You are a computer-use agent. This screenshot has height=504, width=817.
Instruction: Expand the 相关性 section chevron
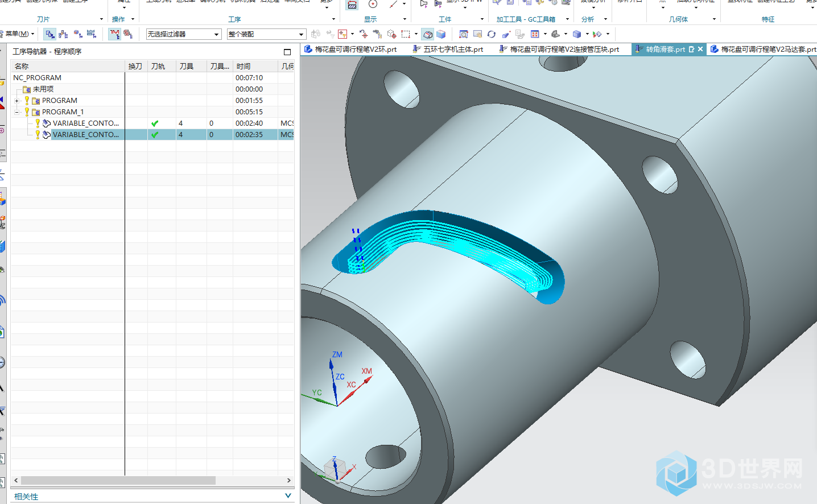click(x=288, y=496)
